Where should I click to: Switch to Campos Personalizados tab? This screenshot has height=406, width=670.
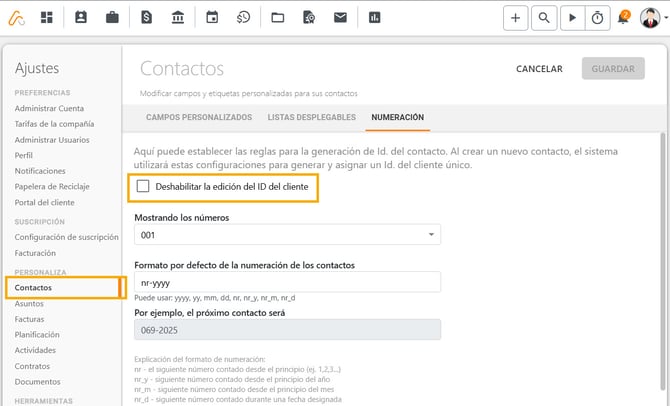coord(199,117)
